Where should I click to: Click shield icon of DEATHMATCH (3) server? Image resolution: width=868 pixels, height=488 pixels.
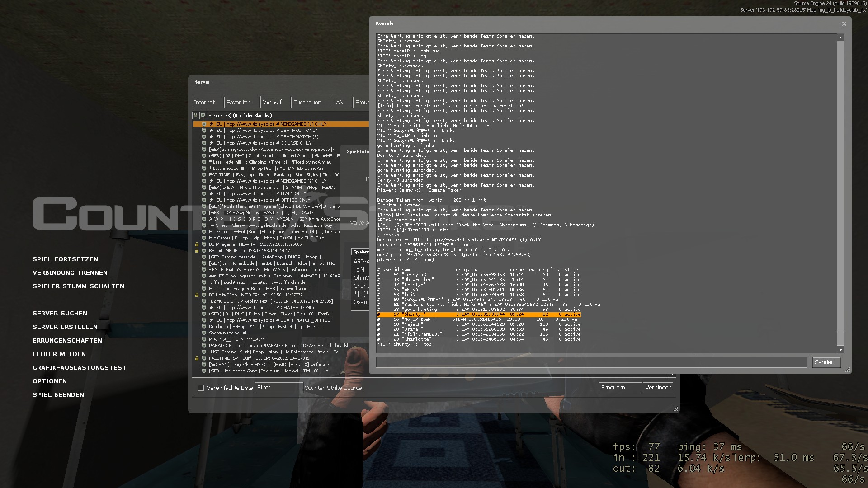pyautogui.click(x=204, y=136)
